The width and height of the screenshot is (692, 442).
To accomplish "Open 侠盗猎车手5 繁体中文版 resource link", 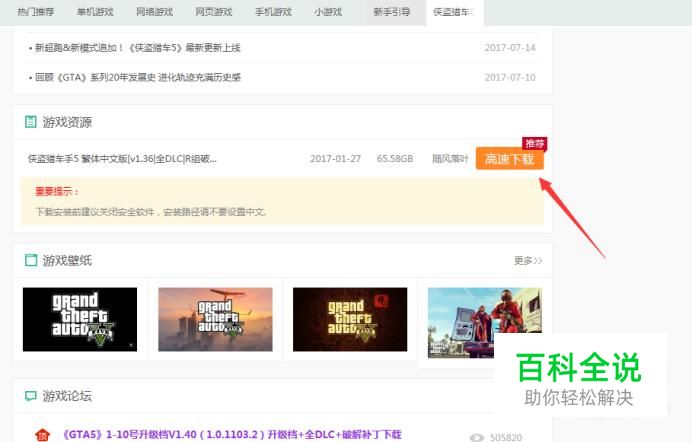I will point(122,158).
